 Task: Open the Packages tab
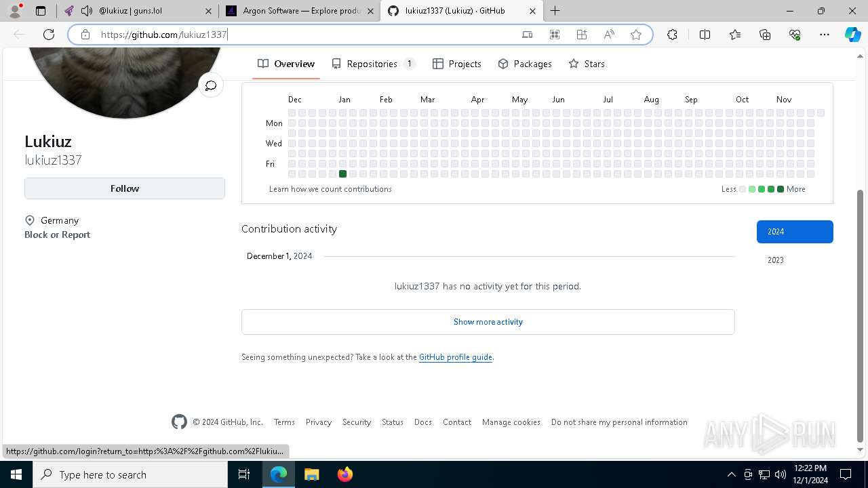(525, 64)
